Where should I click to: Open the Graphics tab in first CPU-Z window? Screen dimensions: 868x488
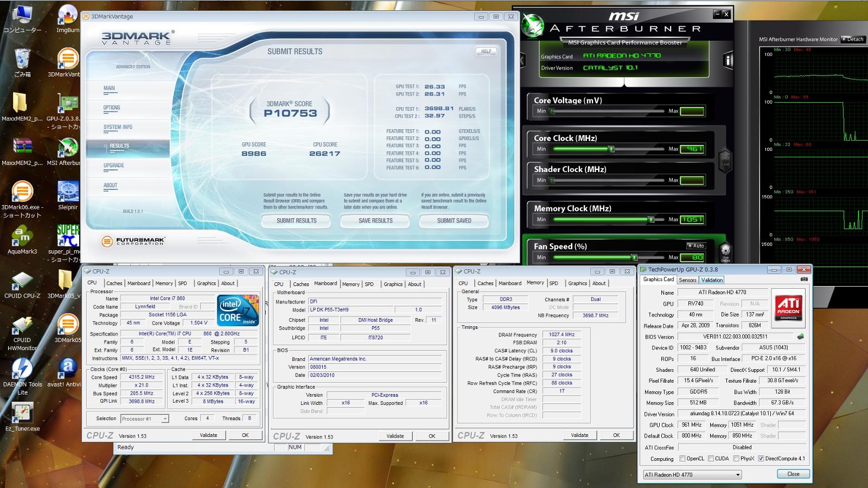[206, 283]
